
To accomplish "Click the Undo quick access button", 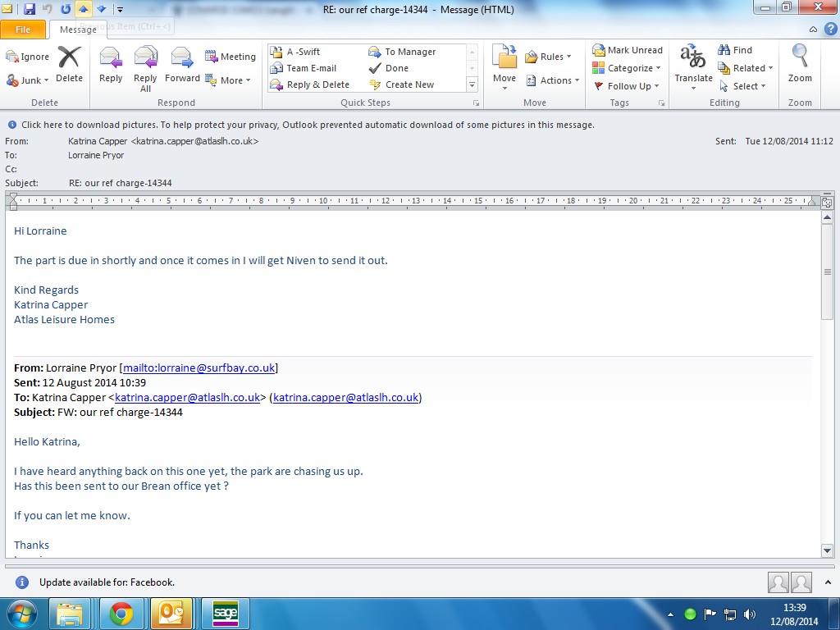I will click(47, 9).
